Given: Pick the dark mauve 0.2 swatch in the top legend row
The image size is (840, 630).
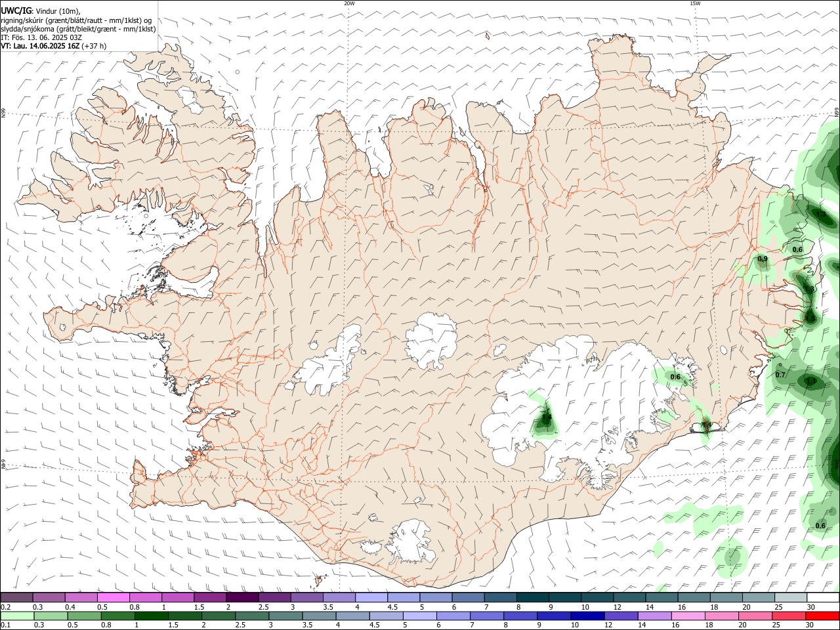Looking at the screenshot, I should [16, 598].
